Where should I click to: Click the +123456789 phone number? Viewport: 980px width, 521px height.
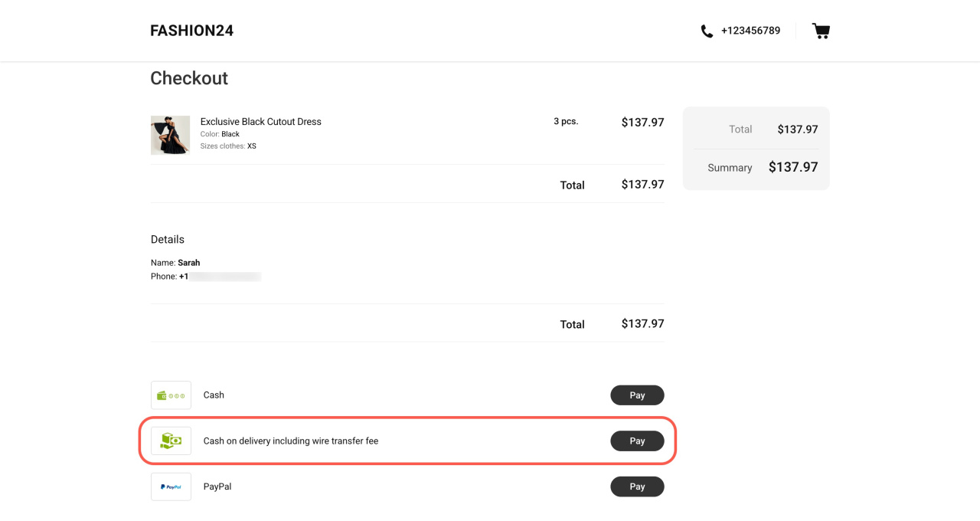[x=750, y=31]
